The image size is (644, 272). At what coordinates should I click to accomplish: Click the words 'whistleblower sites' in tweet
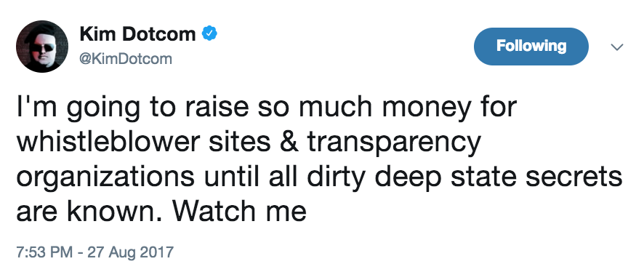144,141
